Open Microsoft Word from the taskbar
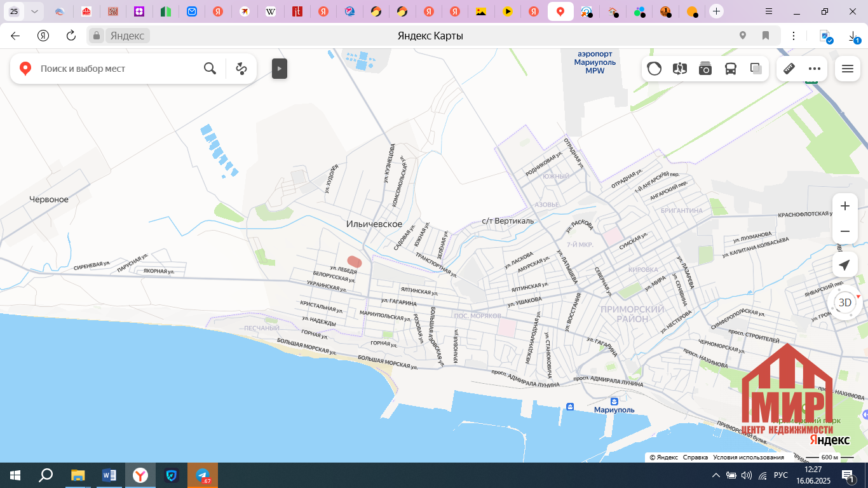The width and height of the screenshot is (868, 488). click(x=109, y=475)
